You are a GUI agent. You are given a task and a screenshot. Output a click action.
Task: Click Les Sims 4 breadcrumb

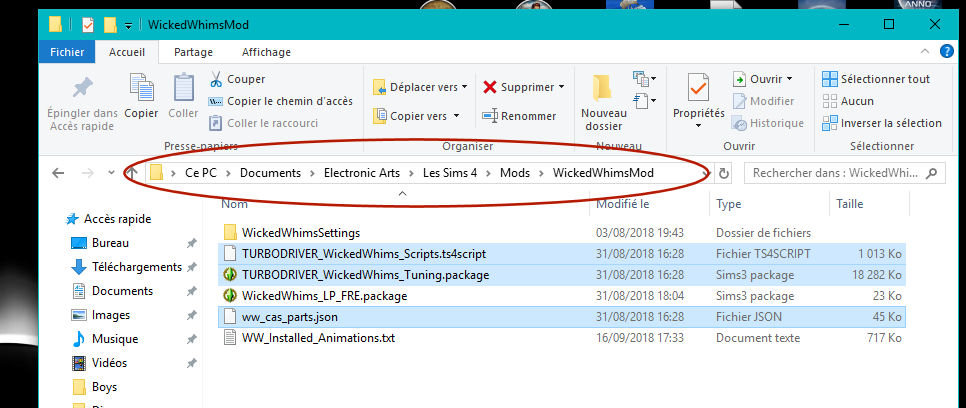pos(450,173)
